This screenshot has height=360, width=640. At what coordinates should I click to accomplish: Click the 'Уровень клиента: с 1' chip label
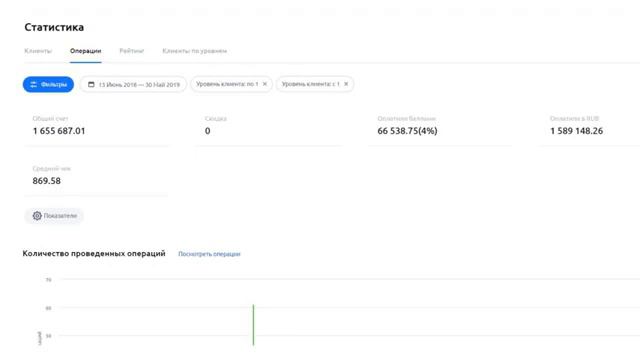coord(310,84)
